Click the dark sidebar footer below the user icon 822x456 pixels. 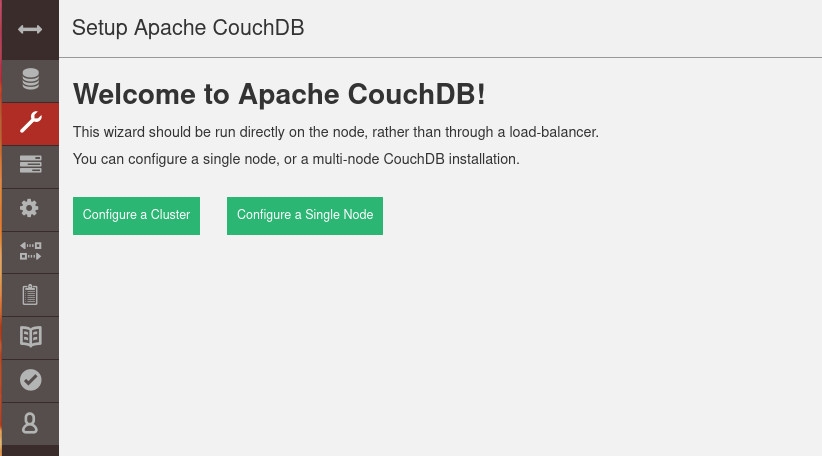click(x=30, y=450)
